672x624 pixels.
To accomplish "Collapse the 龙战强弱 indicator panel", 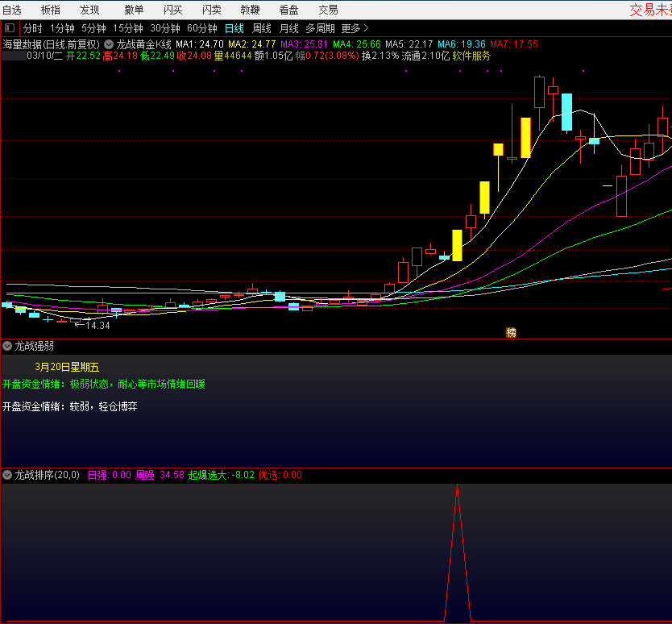I will click(x=7, y=346).
